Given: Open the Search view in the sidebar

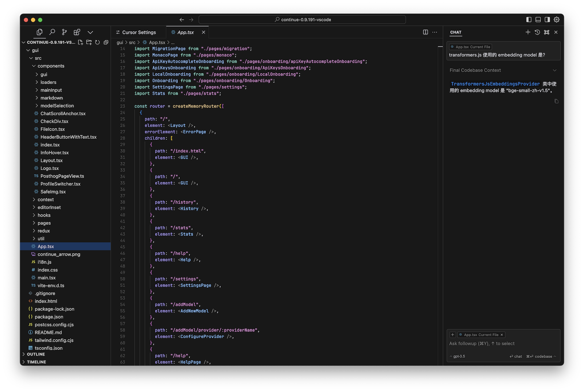Looking at the screenshot, I should tap(52, 32).
